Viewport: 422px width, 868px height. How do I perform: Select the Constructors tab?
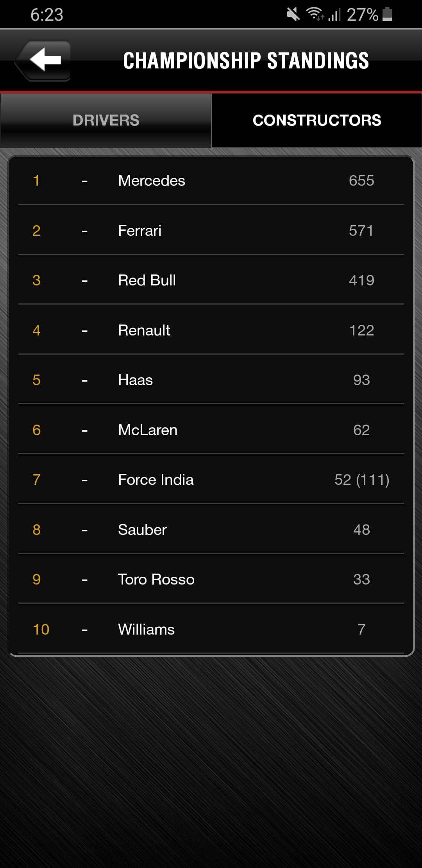[x=316, y=120]
